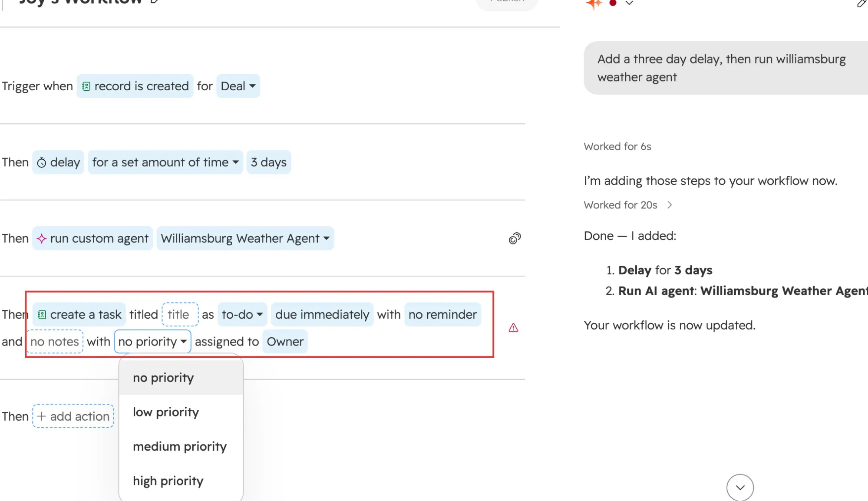This screenshot has width=868, height=501.
Task: Open the Williamsburg Weather Agent dropdown
Action: [245, 238]
